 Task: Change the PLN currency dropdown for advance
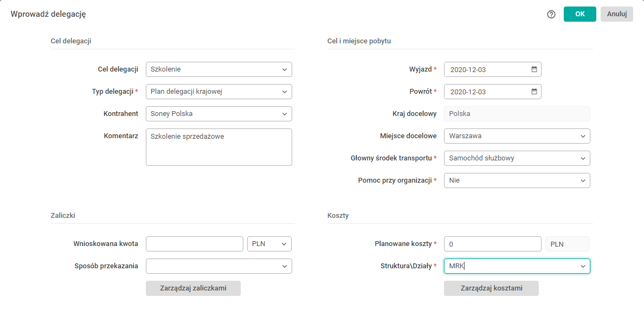pyautogui.click(x=269, y=244)
